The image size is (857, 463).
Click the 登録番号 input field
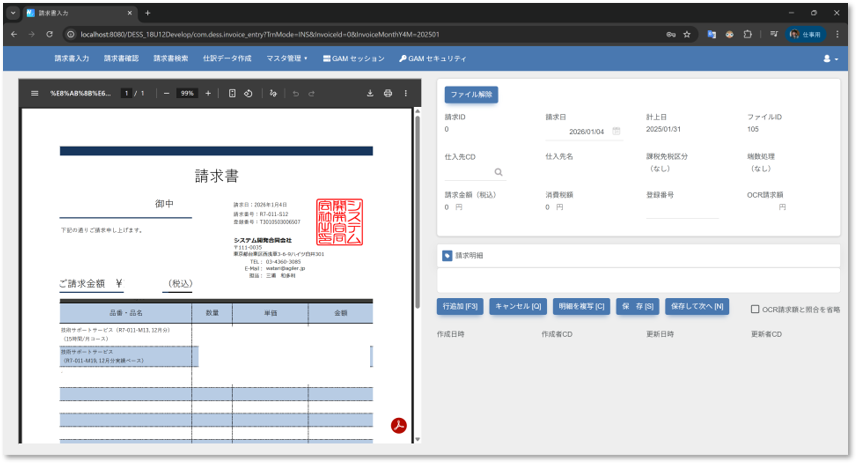[682, 208]
